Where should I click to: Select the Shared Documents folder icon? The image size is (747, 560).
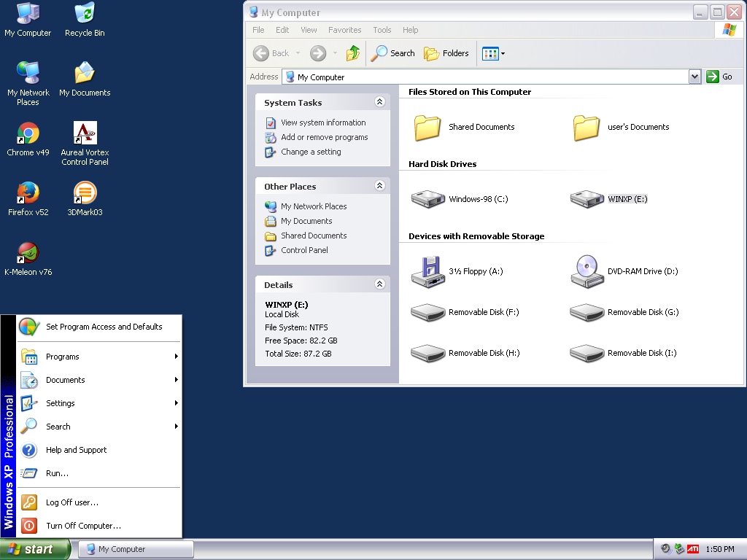pos(428,127)
